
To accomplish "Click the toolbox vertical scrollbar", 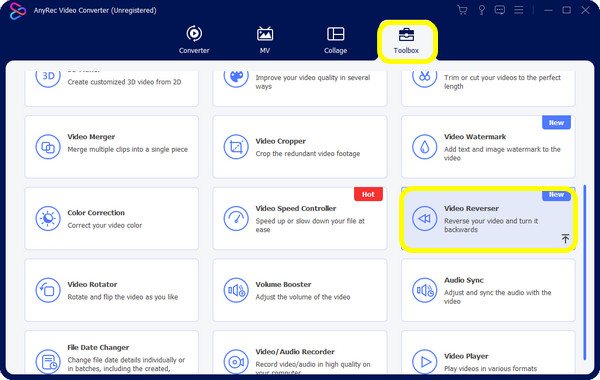I will point(585,272).
